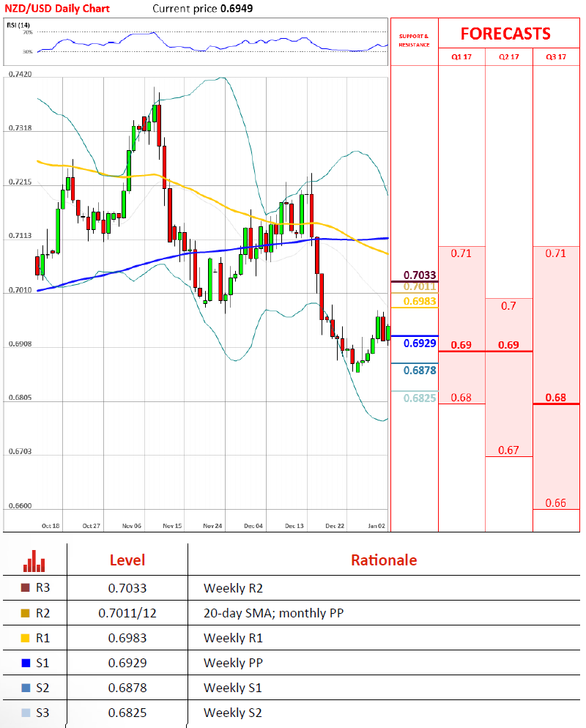This screenshot has width=586, height=728.
Task: Click the Support & Resistance column header
Action: coord(414,40)
